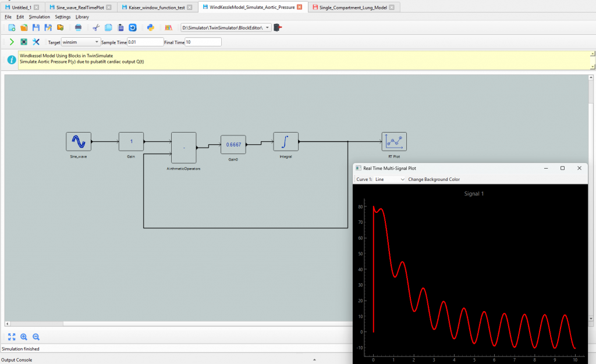
Task: Maximize the Real Time Multi-Signal Plot window
Action: pos(563,168)
